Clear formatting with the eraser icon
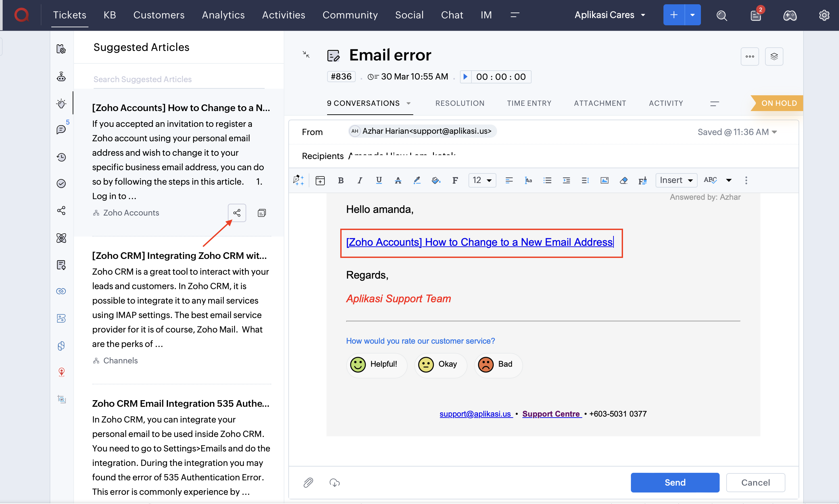Image resolution: width=839 pixels, height=504 pixels. point(623,180)
